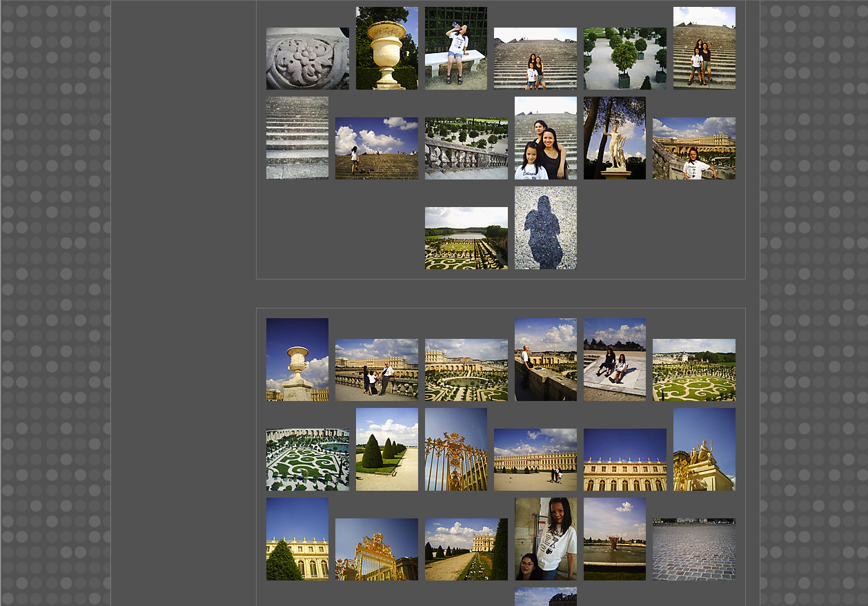Image resolution: width=868 pixels, height=606 pixels.
Task: View the empty cobblestone courtyard photo
Action: coord(693,549)
